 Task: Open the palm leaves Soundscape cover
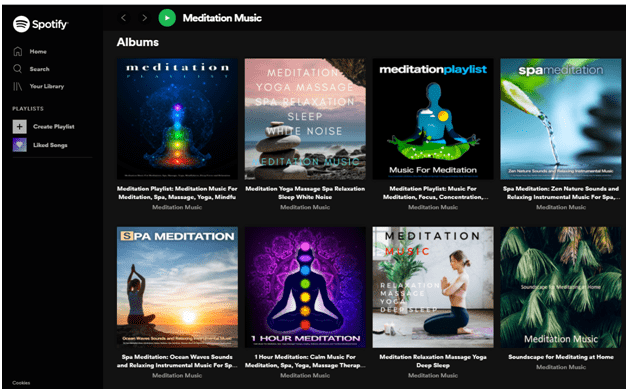point(561,287)
